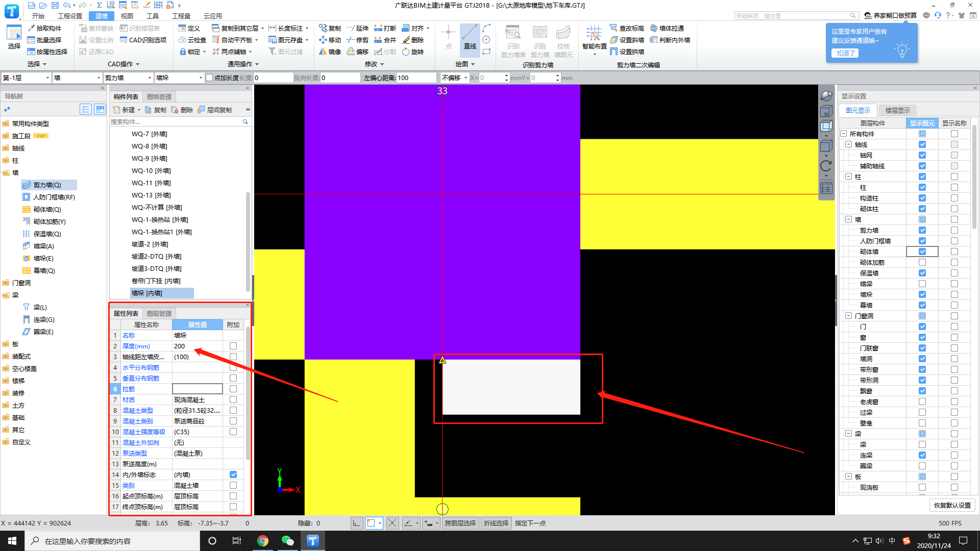Switch to the 开始 ribbon tab
This screenshot has width=980, height=551.
[38, 16]
